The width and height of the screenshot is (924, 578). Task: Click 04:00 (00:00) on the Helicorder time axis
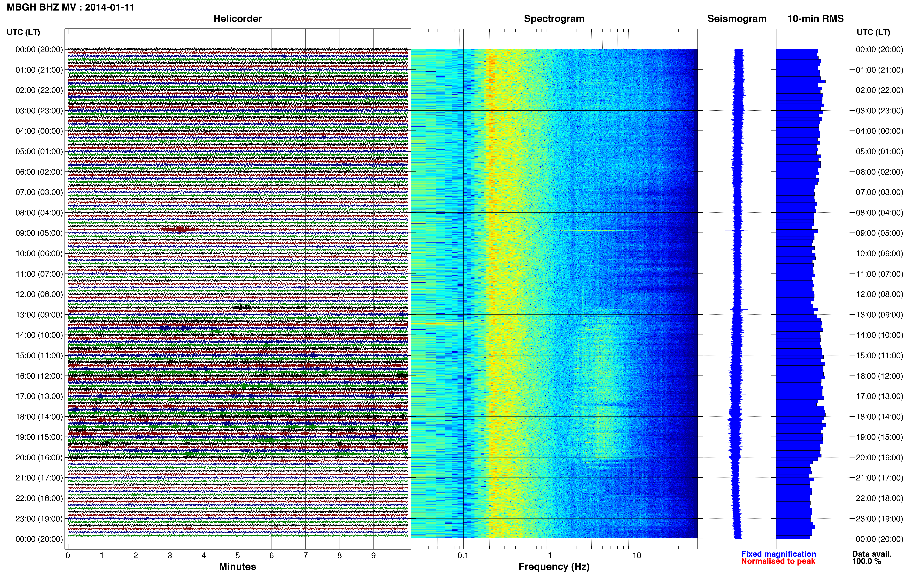coord(39,131)
